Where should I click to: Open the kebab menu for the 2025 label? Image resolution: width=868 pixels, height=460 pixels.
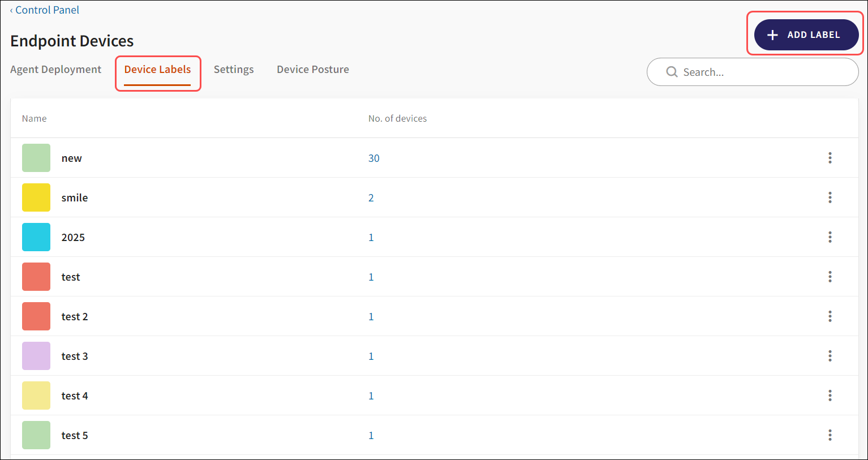click(830, 237)
